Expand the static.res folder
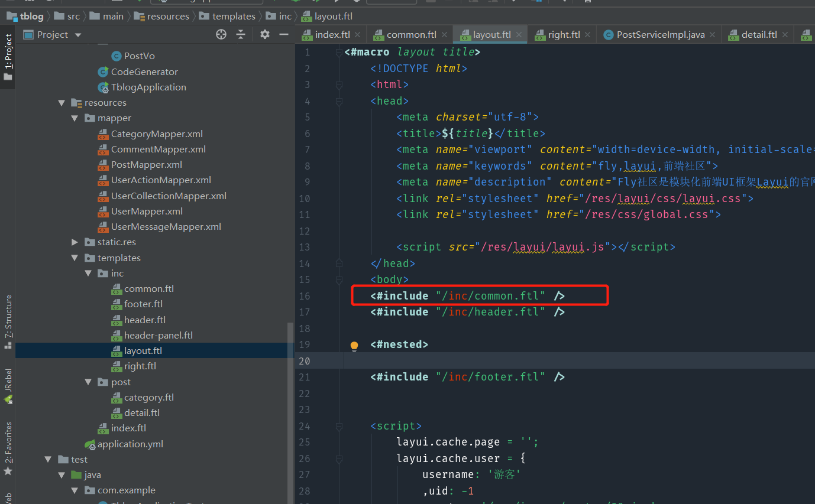This screenshot has width=815, height=504. pos(75,242)
